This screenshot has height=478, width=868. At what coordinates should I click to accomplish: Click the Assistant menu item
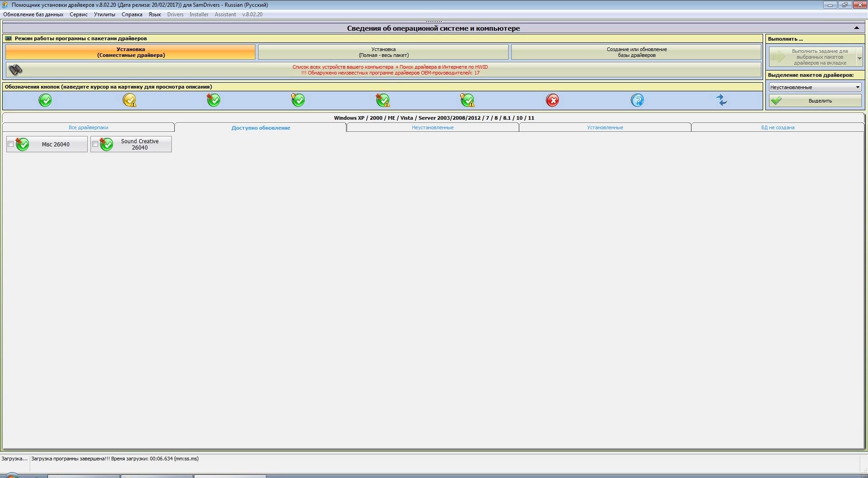(x=225, y=14)
